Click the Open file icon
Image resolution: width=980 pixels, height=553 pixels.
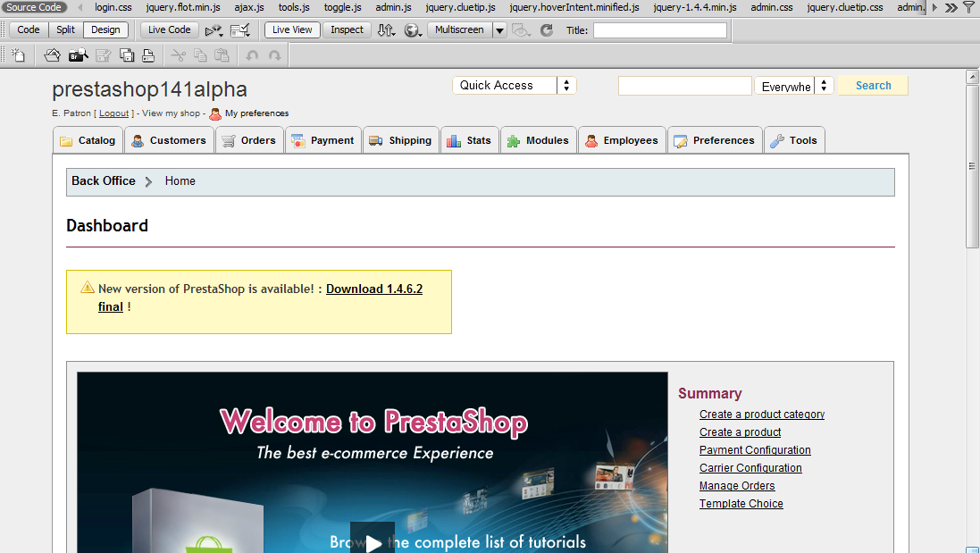pyautogui.click(x=53, y=55)
